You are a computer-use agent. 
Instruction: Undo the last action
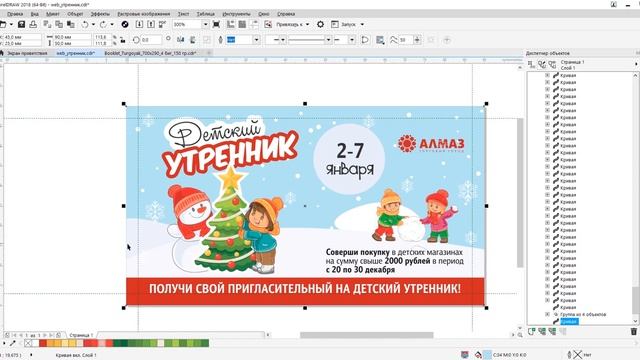coord(84,24)
